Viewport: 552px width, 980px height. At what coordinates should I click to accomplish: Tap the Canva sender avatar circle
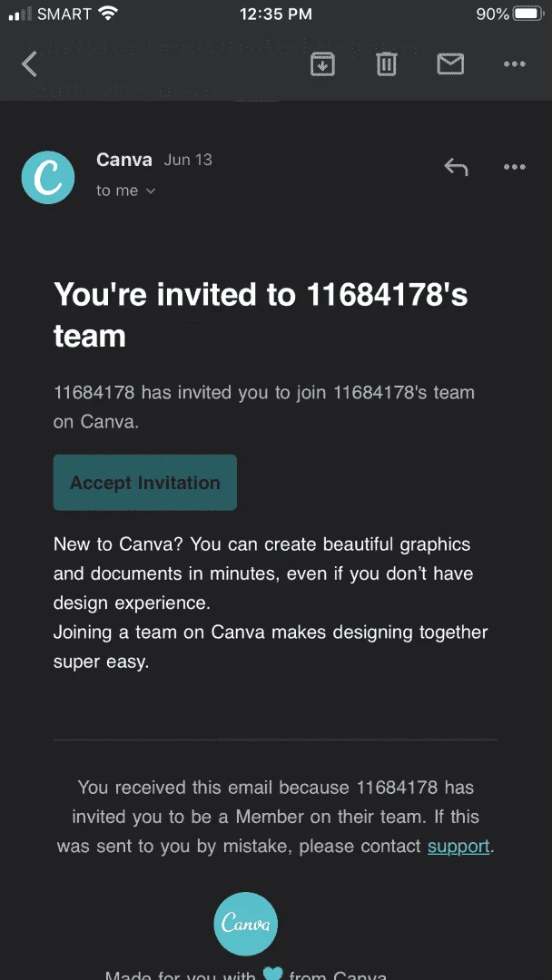[x=48, y=178]
